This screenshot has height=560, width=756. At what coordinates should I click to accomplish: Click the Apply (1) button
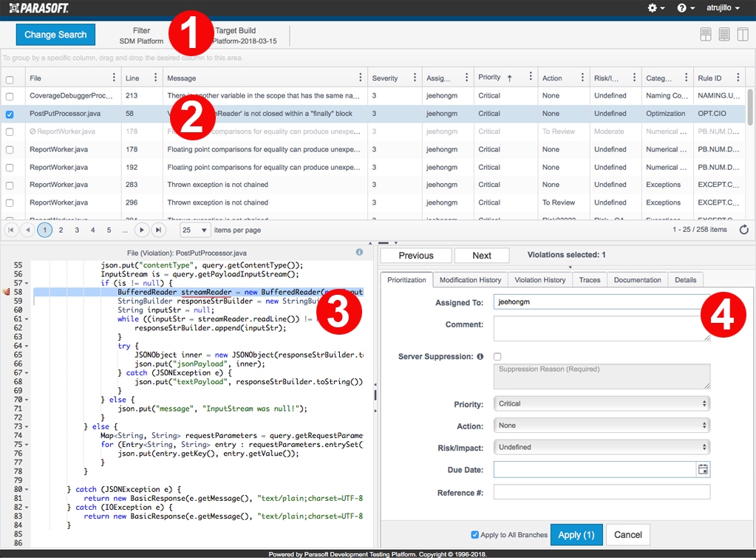576,534
